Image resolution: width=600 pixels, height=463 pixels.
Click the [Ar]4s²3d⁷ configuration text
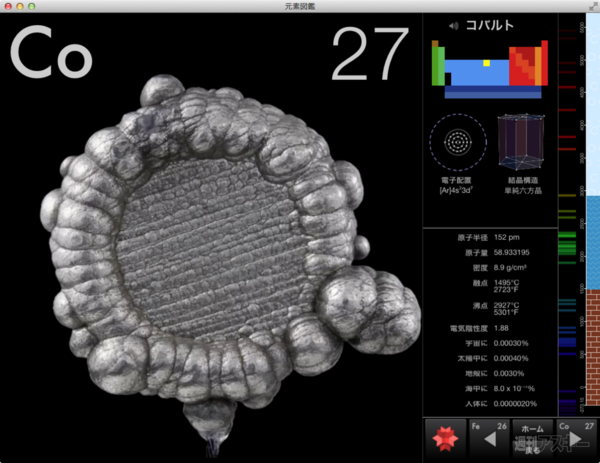[x=456, y=191]
